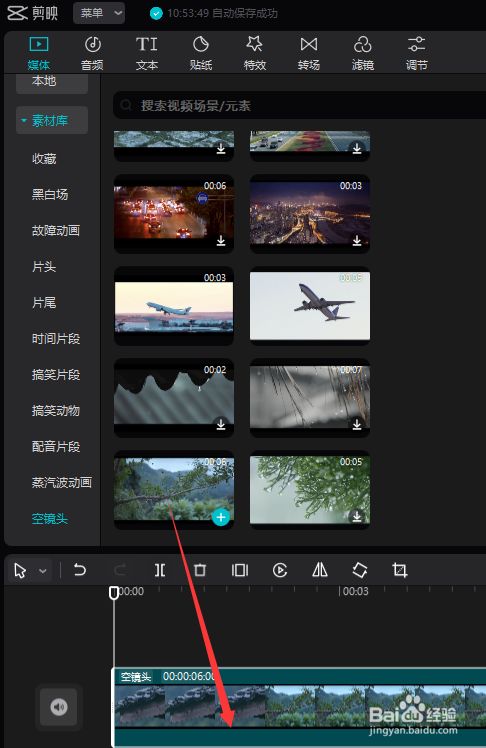This screenshot has width=486, height=748.
Task: Add the mountain tree clip to track
Action: [221, 517]
